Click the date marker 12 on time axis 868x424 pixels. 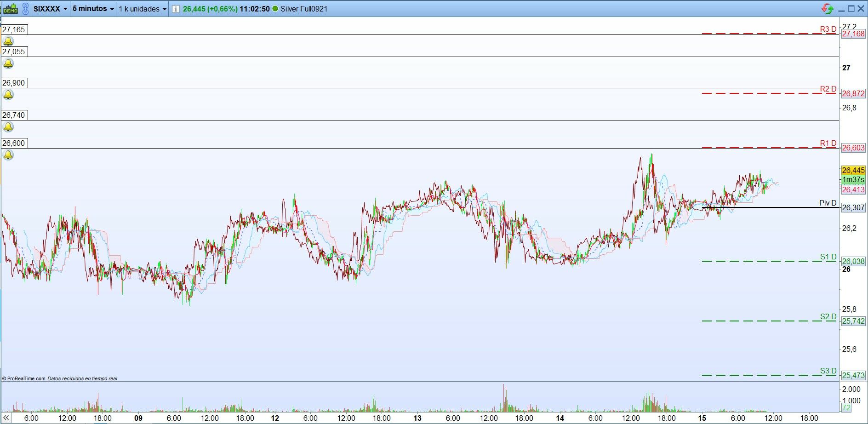275,418
